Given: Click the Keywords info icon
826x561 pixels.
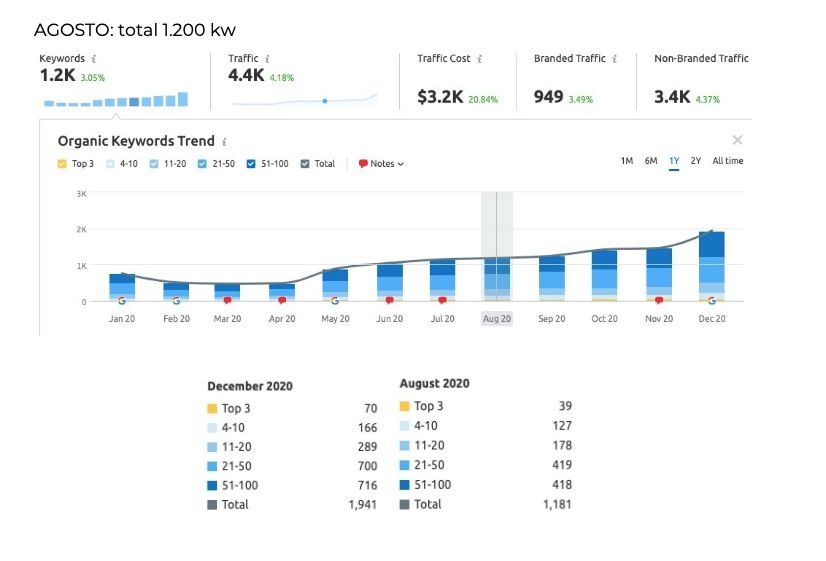Looking at the screenshot, I should (93, 59).
